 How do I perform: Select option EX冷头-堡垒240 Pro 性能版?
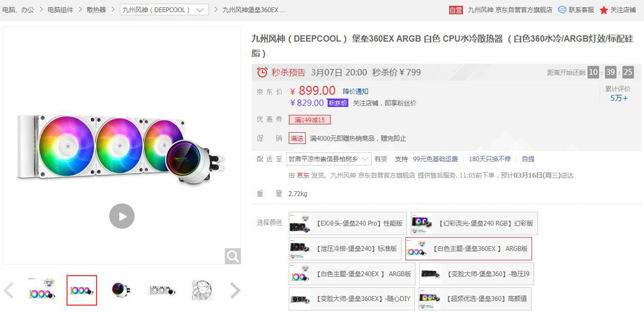pos(348,223)
